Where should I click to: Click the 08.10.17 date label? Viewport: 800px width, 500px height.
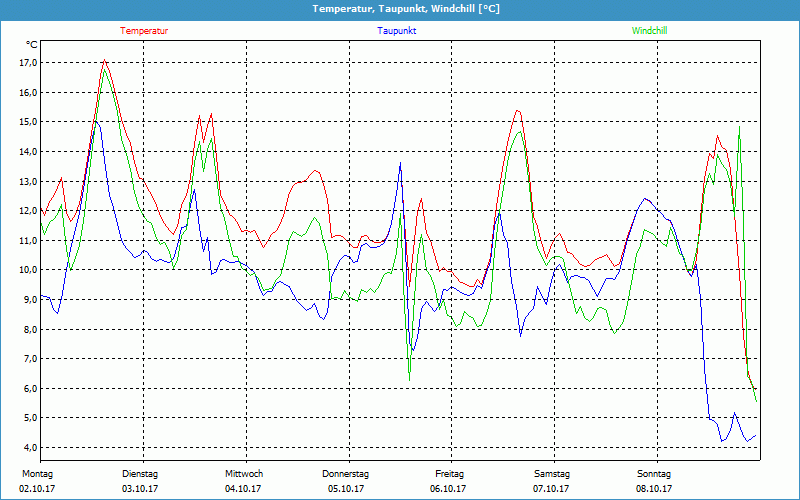[x=654, y=489]
